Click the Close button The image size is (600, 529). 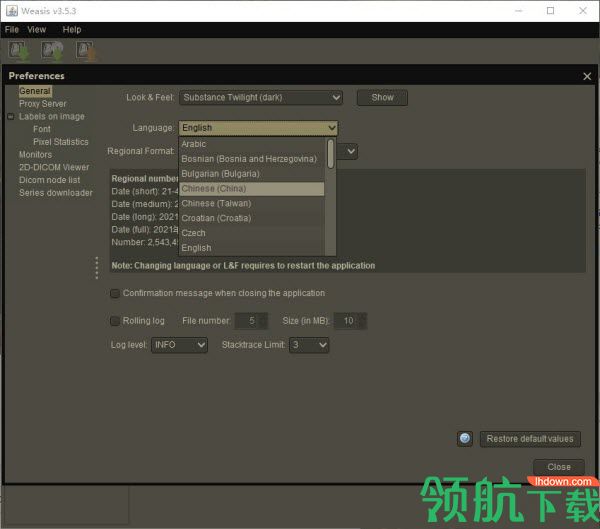tap(559, 467)
